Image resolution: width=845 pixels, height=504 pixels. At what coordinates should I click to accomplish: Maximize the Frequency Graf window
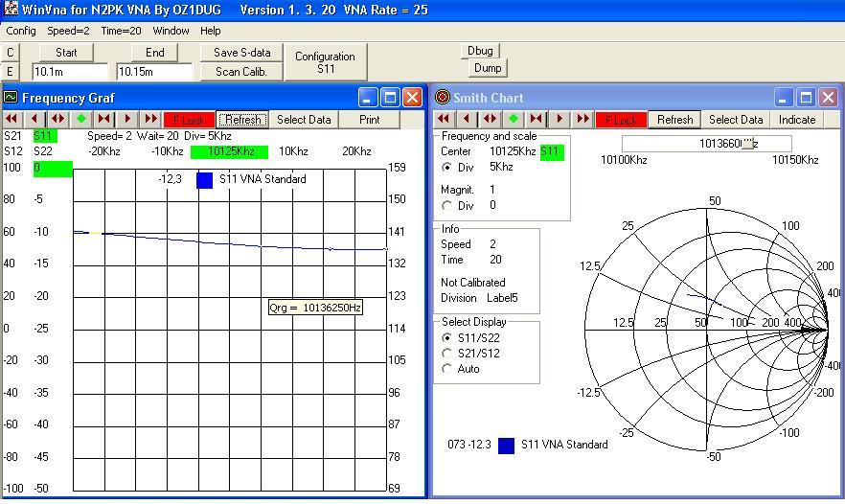point(390,98)
